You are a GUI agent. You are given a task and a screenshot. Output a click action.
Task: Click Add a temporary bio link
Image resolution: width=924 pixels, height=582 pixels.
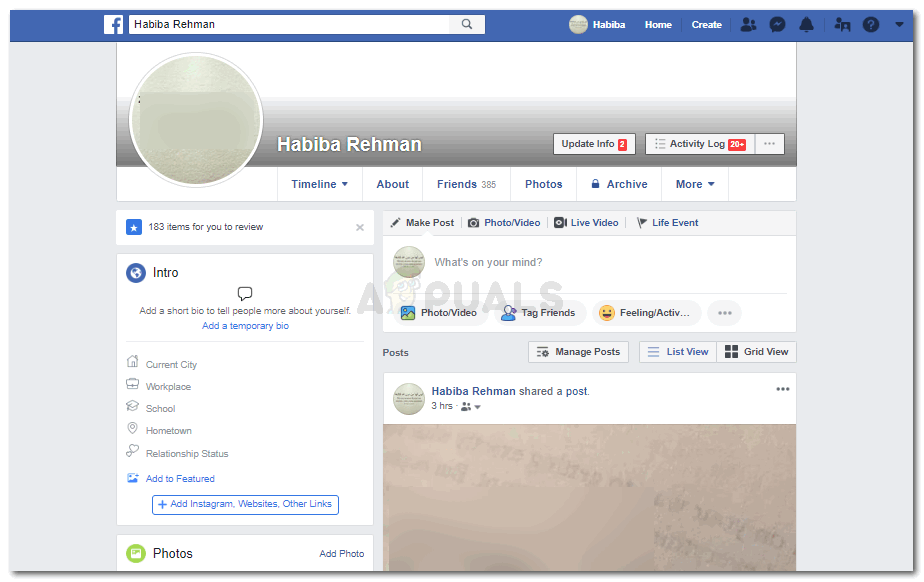coord(245,326)
